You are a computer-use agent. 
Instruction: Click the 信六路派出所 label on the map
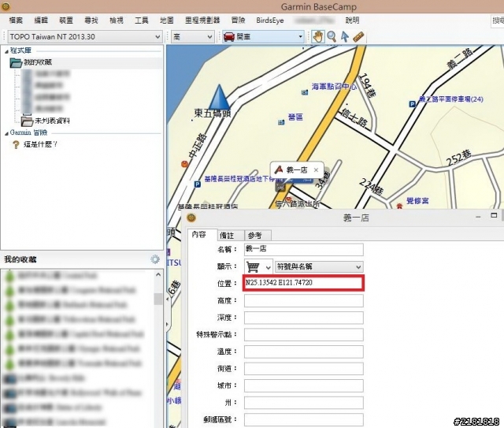298,203
